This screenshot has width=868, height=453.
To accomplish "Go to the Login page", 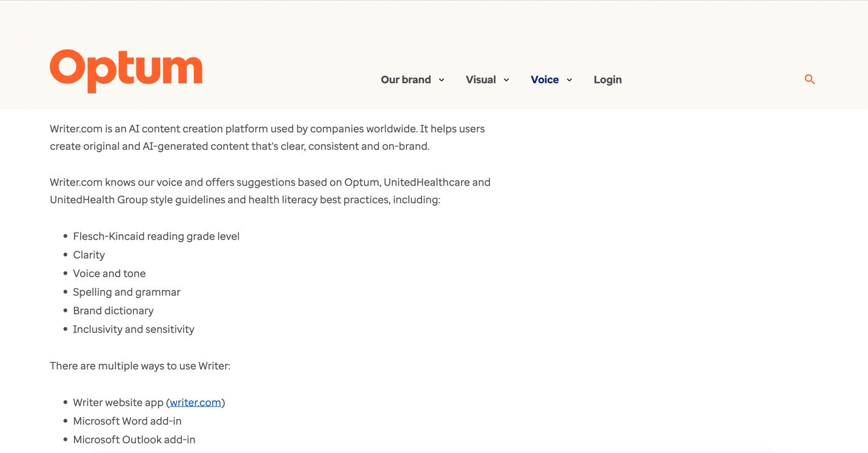I will [607, 79].
